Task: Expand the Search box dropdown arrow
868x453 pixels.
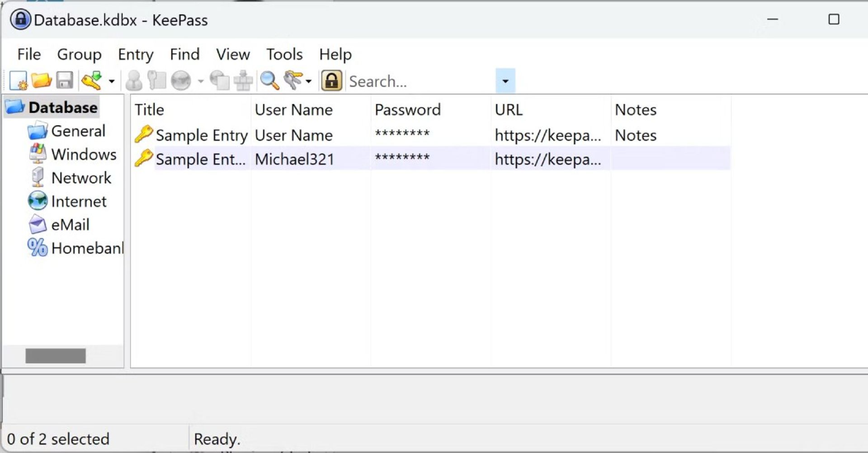Action: (505, 81)
